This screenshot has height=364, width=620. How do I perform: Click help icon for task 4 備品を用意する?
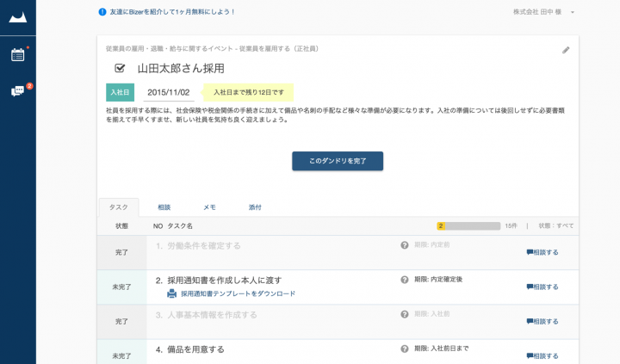pos(404,349)
